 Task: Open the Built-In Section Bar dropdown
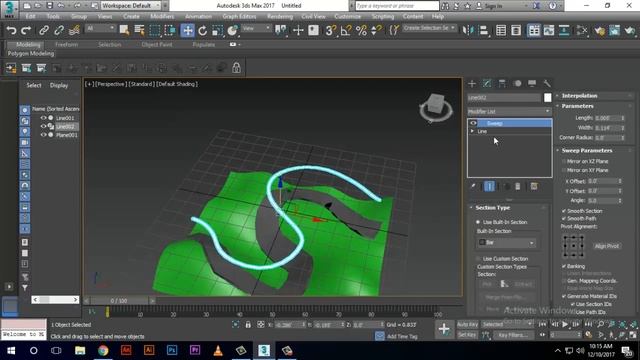506,242
